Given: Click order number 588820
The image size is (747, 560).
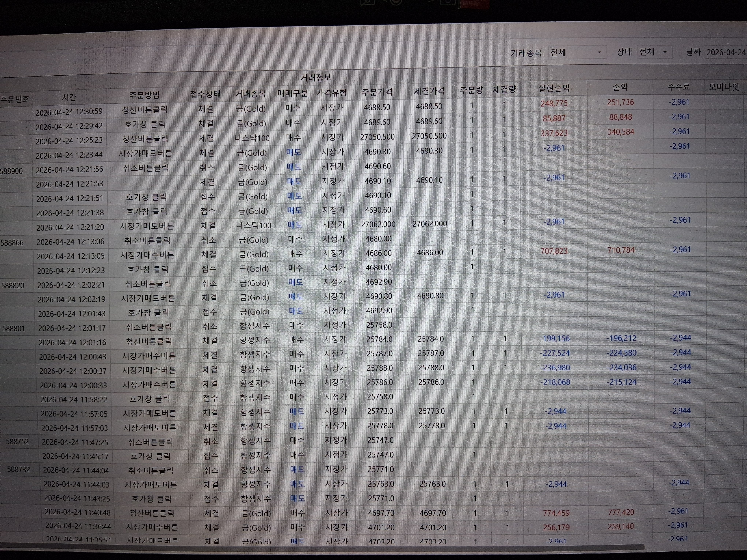Looking at the screenshot, I should 13,285.
